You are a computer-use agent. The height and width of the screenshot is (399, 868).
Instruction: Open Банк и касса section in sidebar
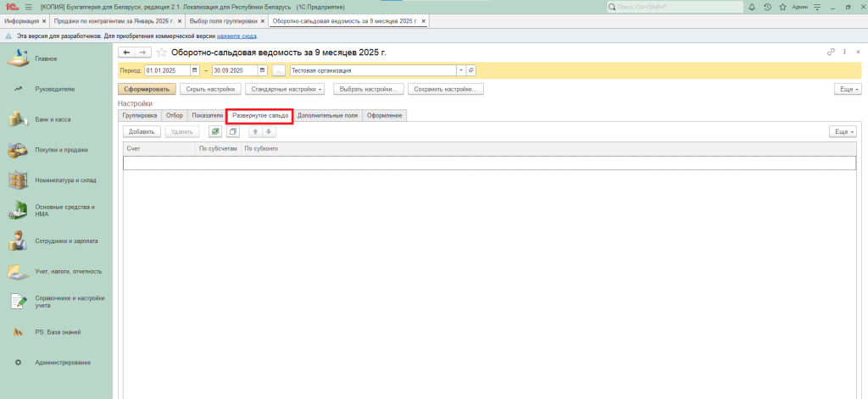pos(53,119)
